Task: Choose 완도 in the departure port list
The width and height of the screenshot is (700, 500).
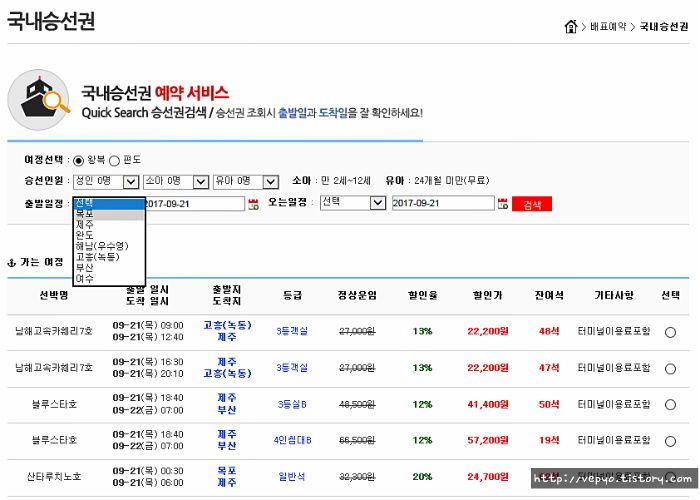Action: click(109, 235)
